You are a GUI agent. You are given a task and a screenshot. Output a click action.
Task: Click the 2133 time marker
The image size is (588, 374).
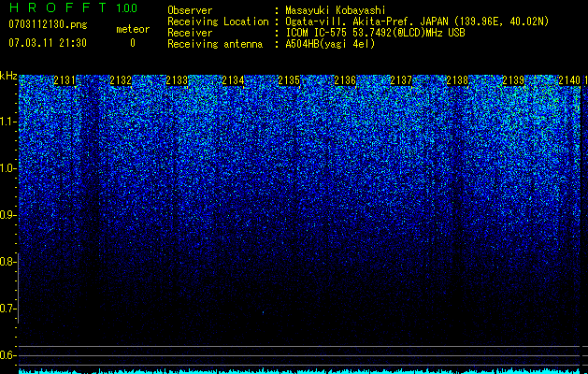(177, 79)
